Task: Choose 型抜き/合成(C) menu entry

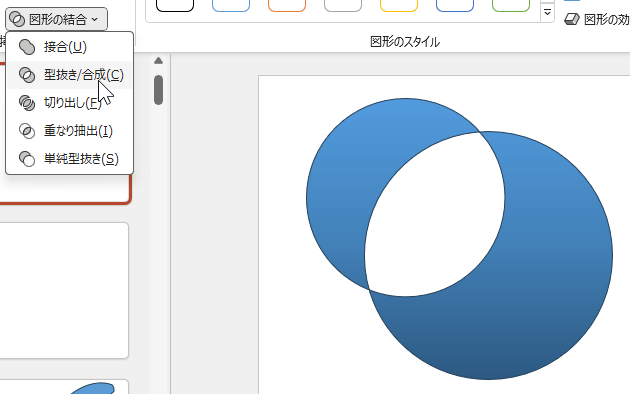Action: [69, 75]
